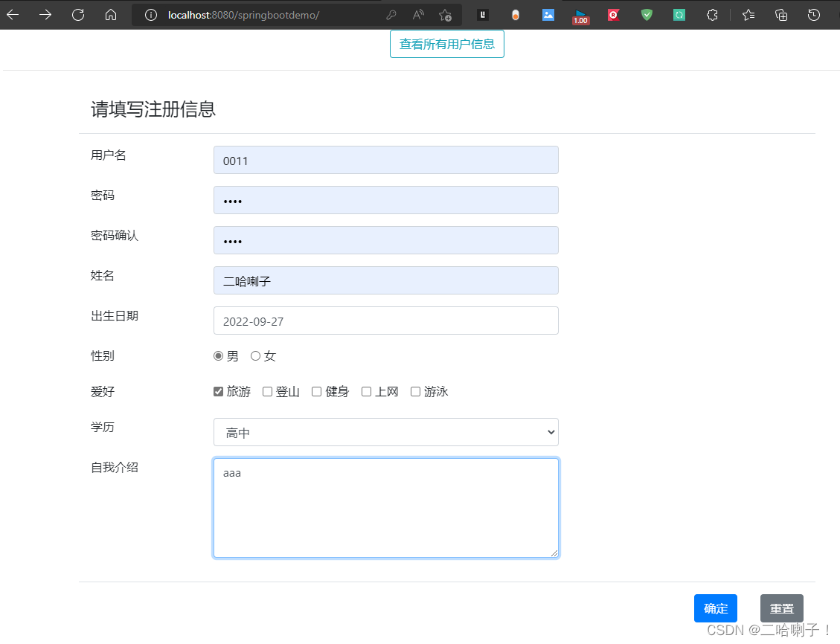Check the 游泳 hobby checkbox
The height and width of the screenshot is (644, 840).
415,391
